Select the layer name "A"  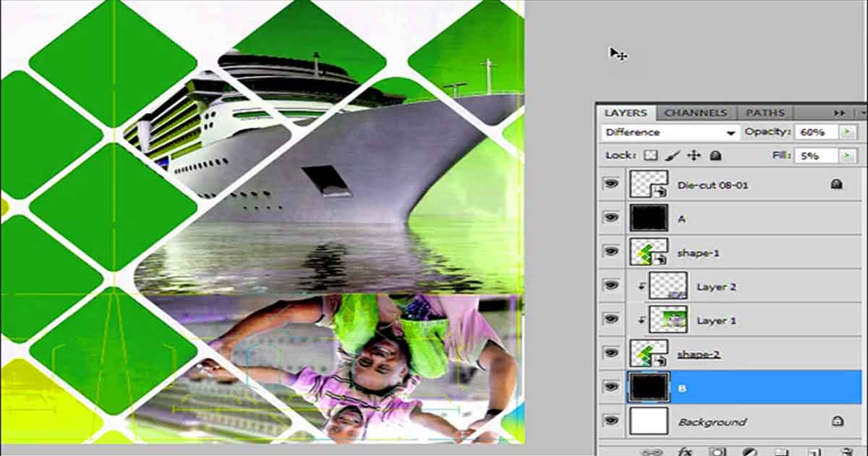click(681, 219)
